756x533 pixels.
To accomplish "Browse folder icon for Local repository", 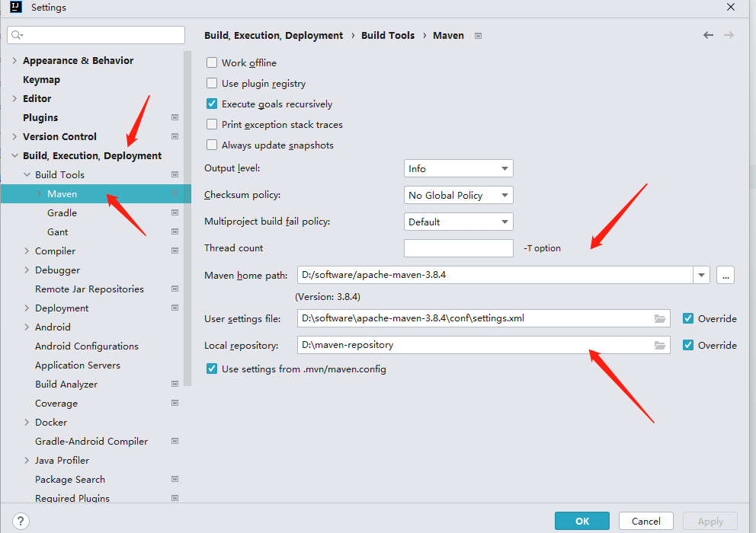I will pos(659,345).
